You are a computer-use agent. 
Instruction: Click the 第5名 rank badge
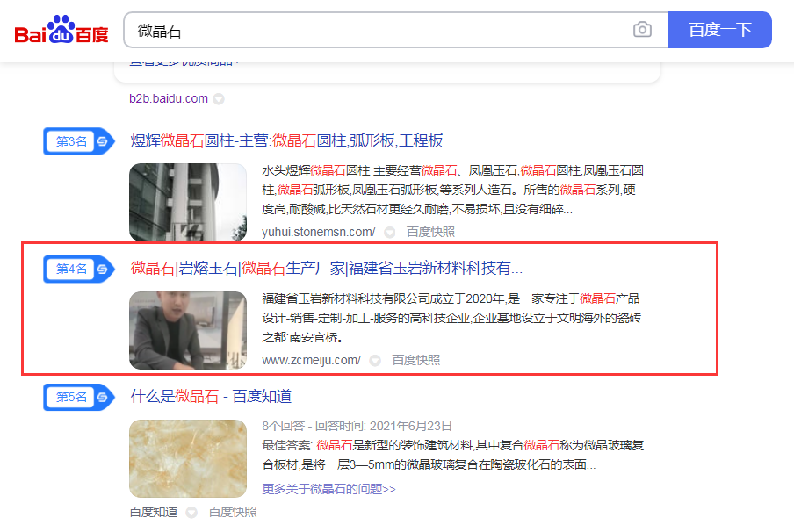pos(71,397)
